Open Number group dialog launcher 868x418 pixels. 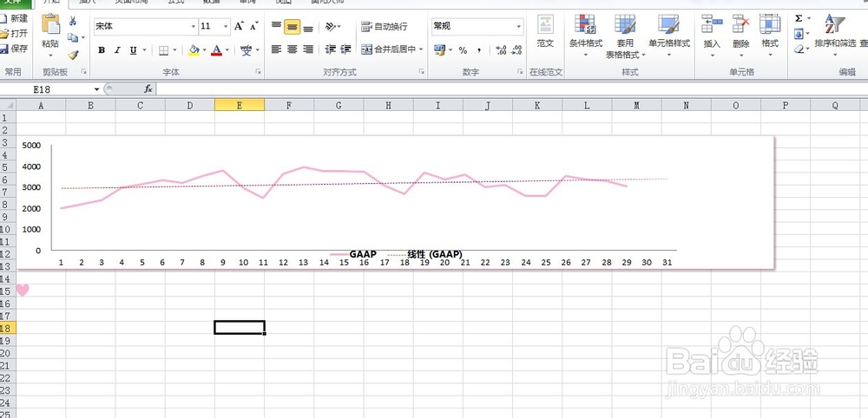tap(520, 72)
